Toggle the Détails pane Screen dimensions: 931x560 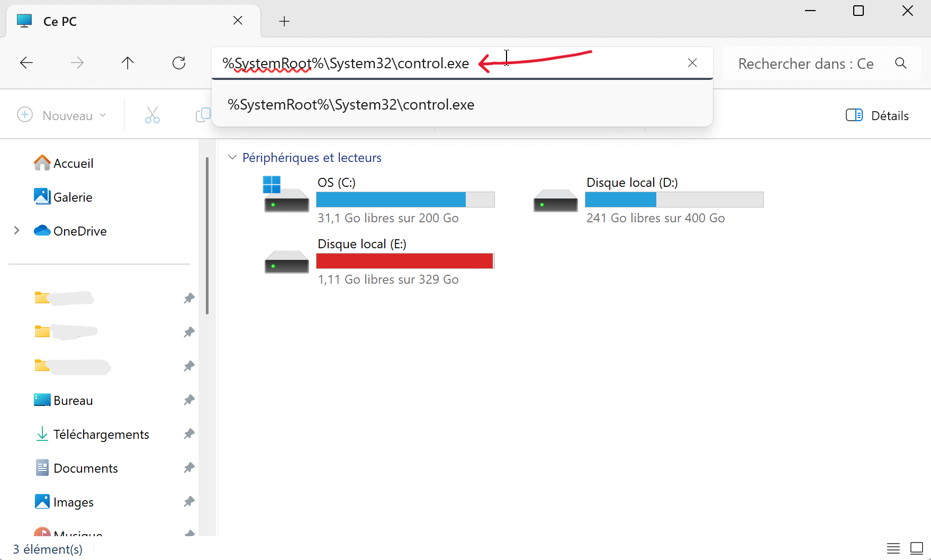(877, 115)
